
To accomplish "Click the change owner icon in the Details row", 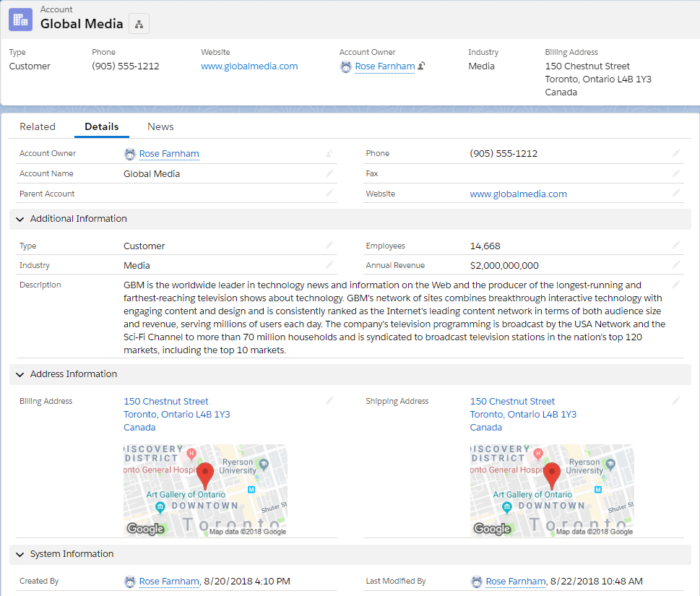I will point(329,154).
